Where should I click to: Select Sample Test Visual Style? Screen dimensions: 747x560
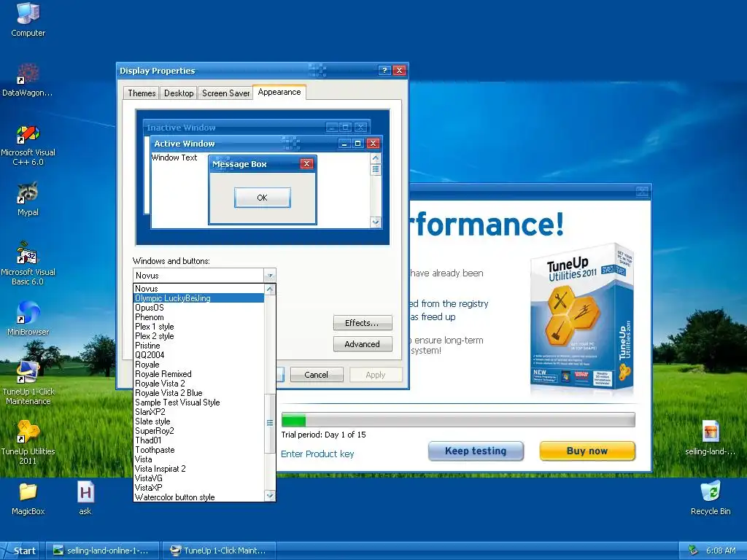click(x=198, y=402)
